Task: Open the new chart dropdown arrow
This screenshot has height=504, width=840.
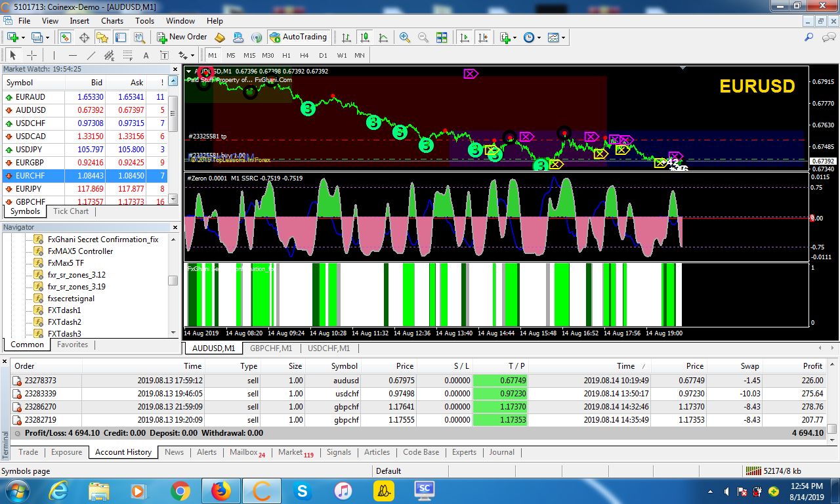Action: (x=22, y=37)
